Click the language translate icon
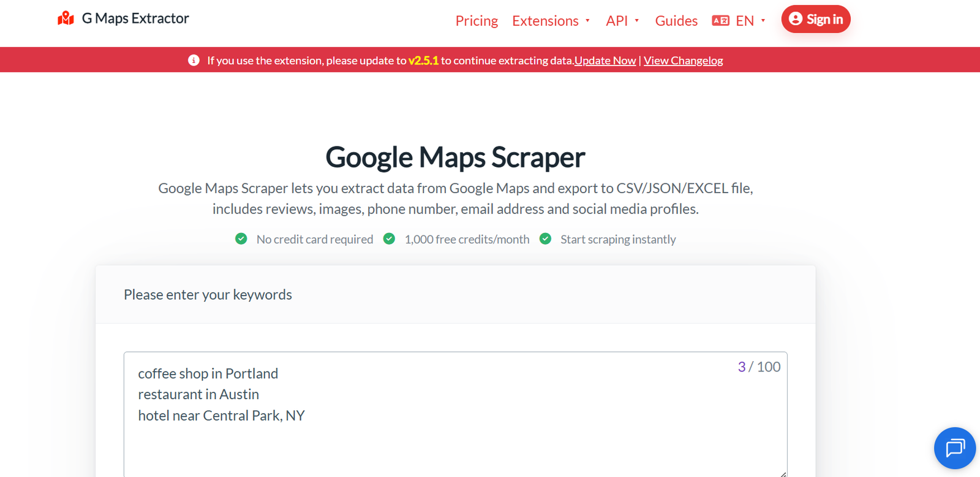Viewport: 980px width, 477px height. coord(720,21)
